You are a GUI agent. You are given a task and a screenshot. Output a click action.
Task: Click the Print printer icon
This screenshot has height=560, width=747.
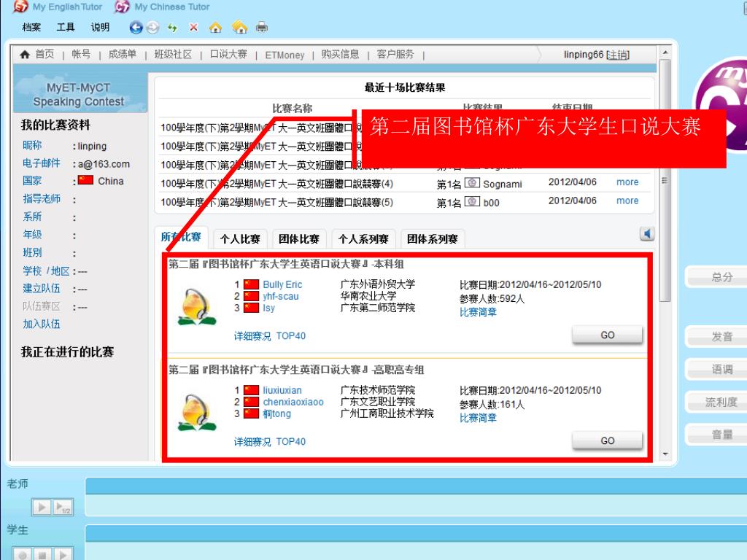coord(262,27)
